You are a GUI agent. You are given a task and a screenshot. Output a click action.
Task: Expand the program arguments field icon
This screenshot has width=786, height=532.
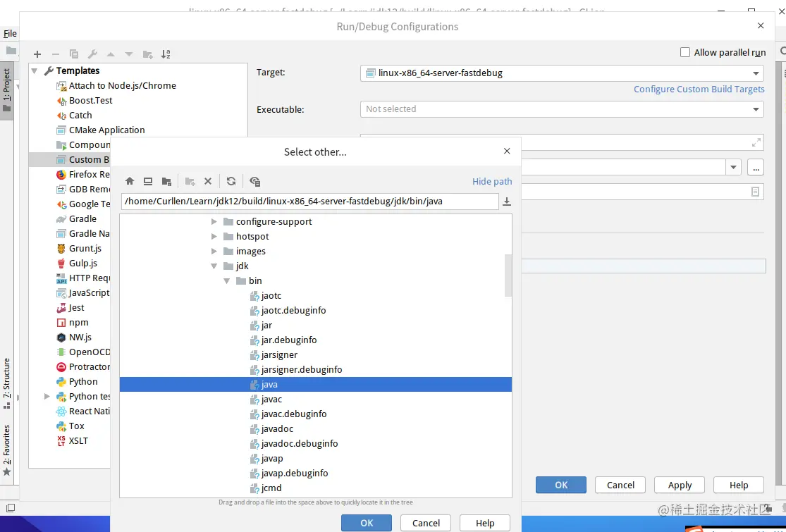coord(756,143)
